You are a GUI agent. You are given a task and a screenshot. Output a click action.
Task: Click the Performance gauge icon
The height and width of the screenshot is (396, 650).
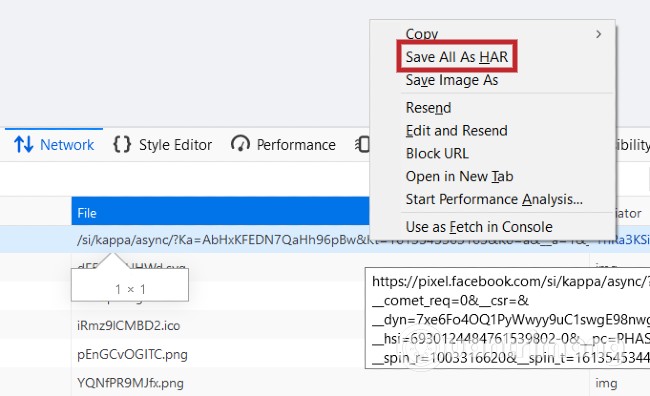(x=240, y=144)
